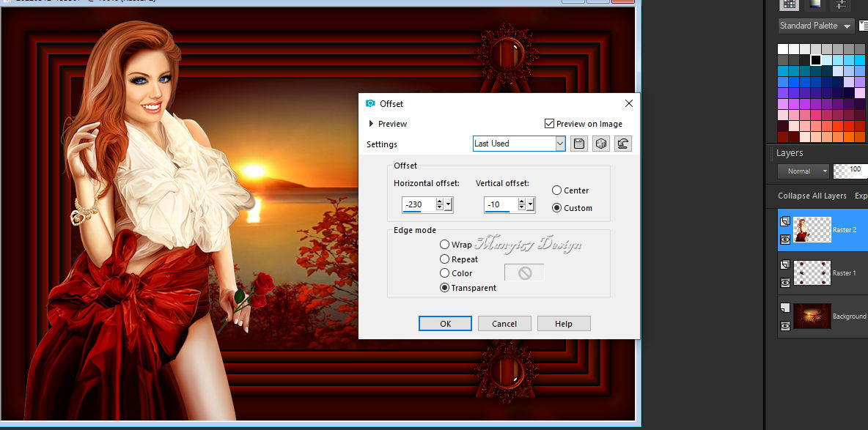Click the Horizontal offset field showing -230
This screenshot has width=868, height=430.
(419, 205)
